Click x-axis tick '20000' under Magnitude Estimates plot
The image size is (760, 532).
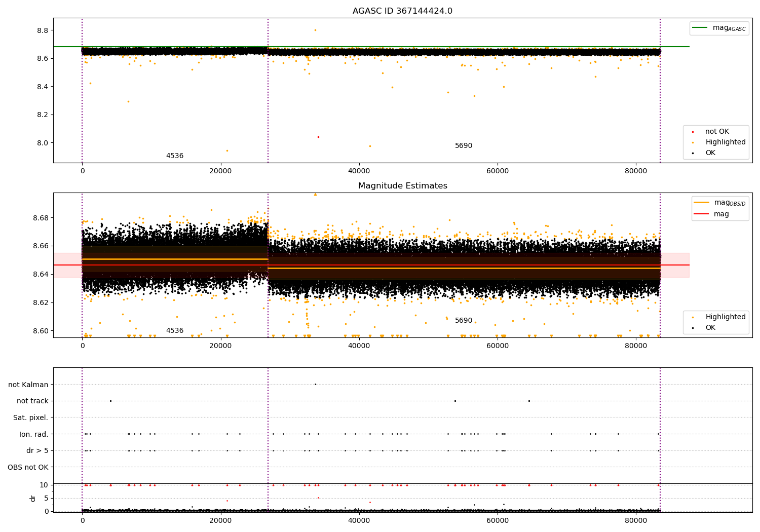pyautogui.click(x=220, y=346)
